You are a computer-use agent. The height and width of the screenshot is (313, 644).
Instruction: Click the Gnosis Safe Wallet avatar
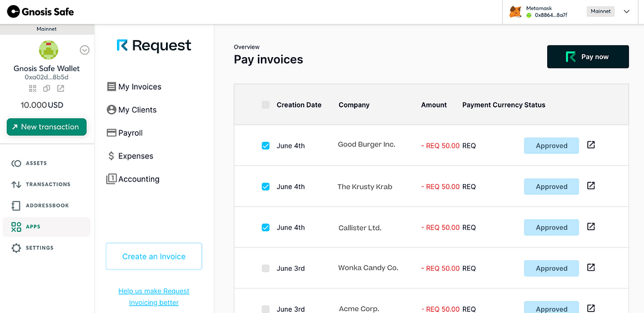click(x=48, y=50)
